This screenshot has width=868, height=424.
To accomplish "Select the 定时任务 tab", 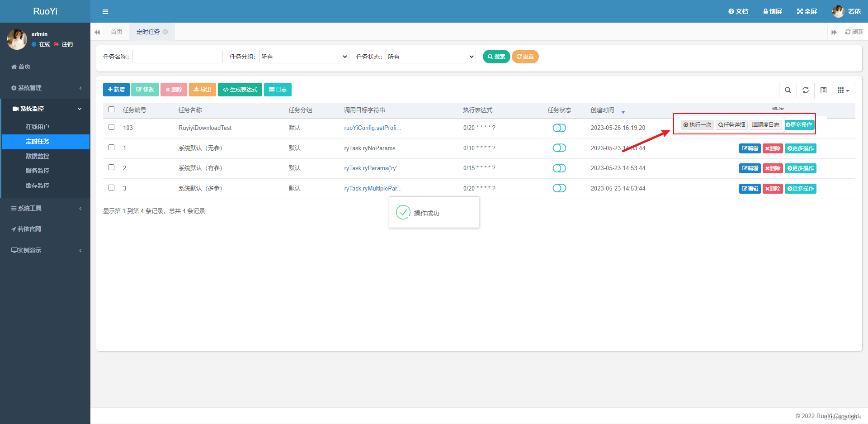I will tap(148, 32).
